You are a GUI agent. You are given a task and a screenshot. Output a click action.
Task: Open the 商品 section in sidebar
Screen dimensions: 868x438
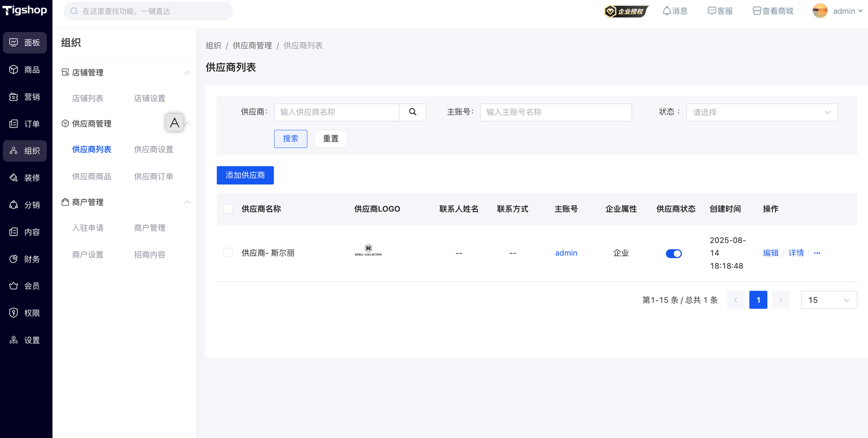[x=25, y=70]
